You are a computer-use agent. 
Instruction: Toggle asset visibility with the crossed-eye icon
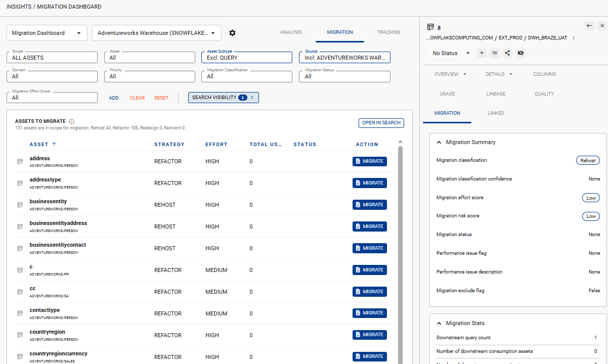point(520,53)
